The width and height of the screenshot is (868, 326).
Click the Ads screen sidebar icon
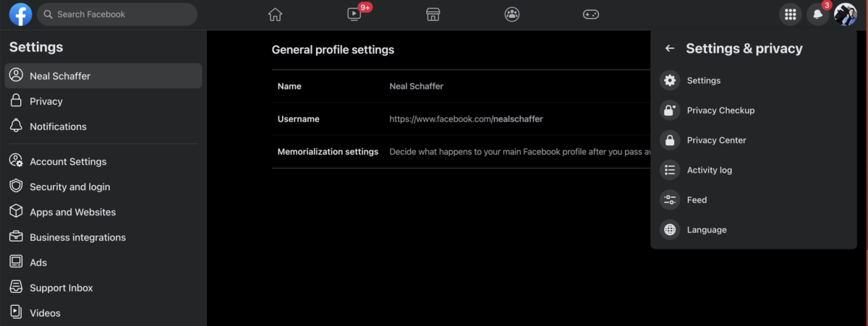(x=16, y=262)
